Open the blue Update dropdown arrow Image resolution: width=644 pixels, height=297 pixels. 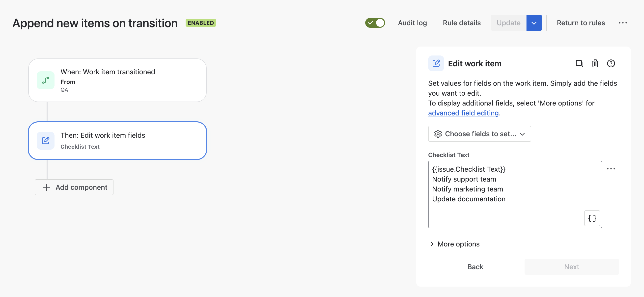(534, 23)
